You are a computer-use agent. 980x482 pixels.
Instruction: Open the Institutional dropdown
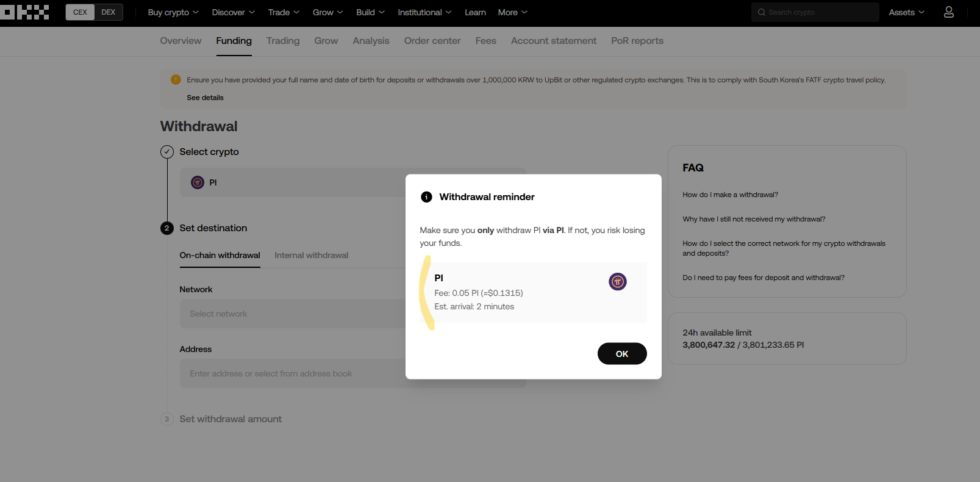(x=424, y=12)
